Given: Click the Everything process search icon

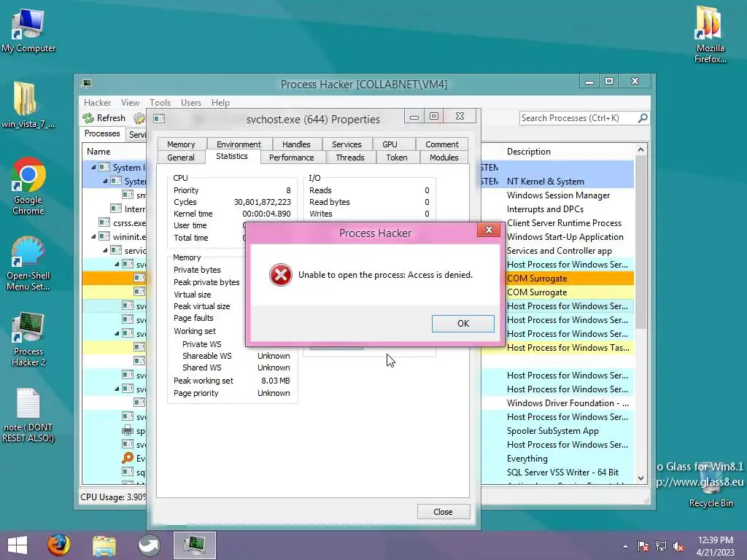Looking at the screenshot, I should tap(128, 458).
